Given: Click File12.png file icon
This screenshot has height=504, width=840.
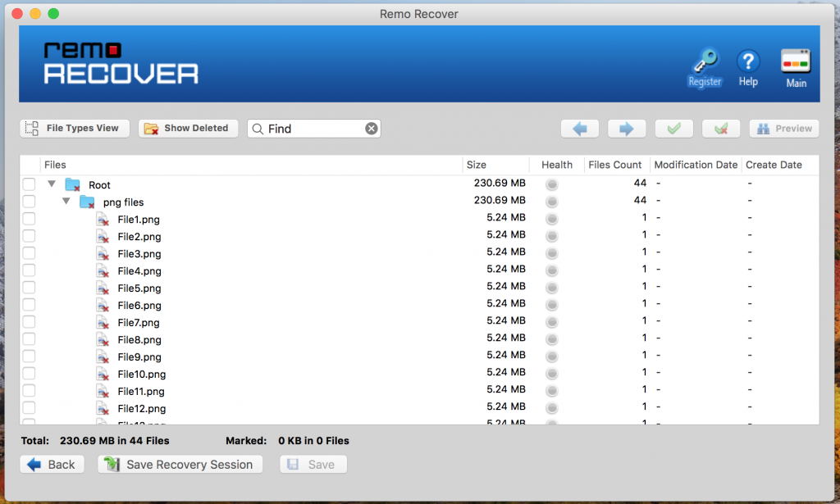Looking at the screenshot, I should 103,408.
